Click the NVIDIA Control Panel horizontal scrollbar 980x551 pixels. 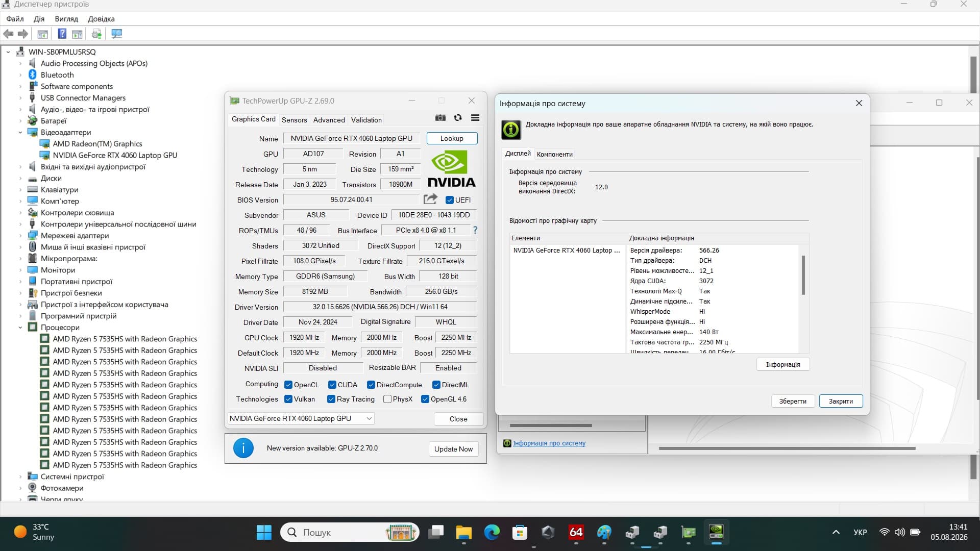point(787,448)
